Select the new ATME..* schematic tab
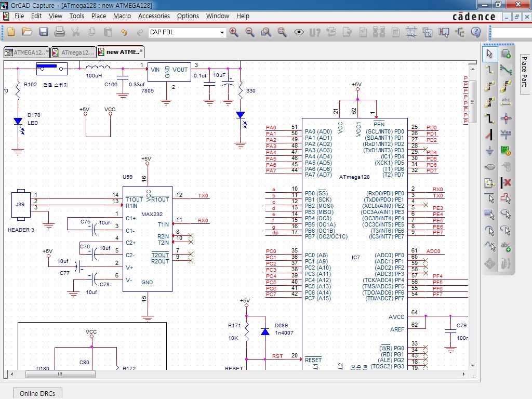This screenshot has height=399, width=532. coord(121,52)
